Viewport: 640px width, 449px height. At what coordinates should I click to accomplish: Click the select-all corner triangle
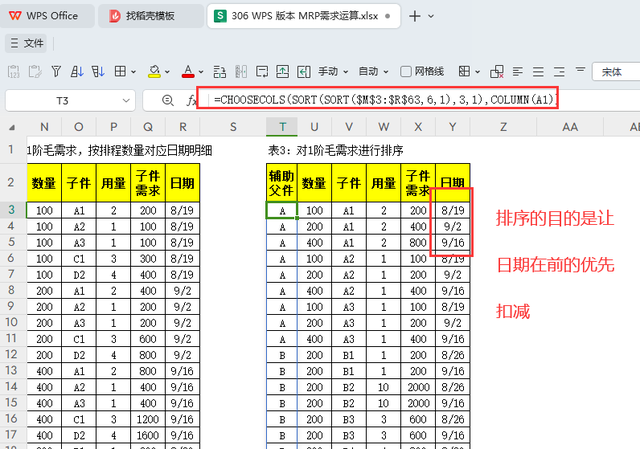(13, 127)
